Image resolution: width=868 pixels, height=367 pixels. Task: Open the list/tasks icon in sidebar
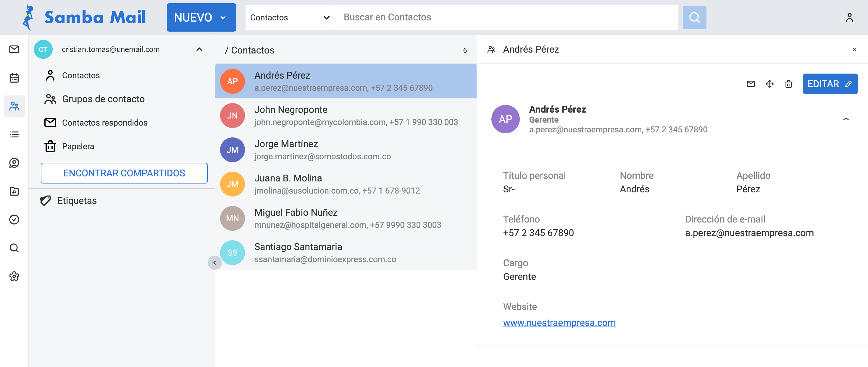point(14,135)
